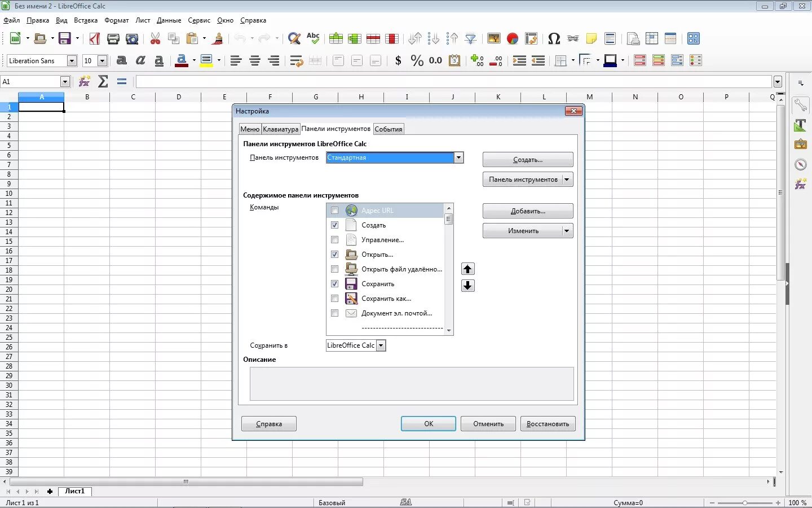Image resolution: width=812 pixels, height=508 pixels.
Task: Click the Insert image icon
Action: 494,38
